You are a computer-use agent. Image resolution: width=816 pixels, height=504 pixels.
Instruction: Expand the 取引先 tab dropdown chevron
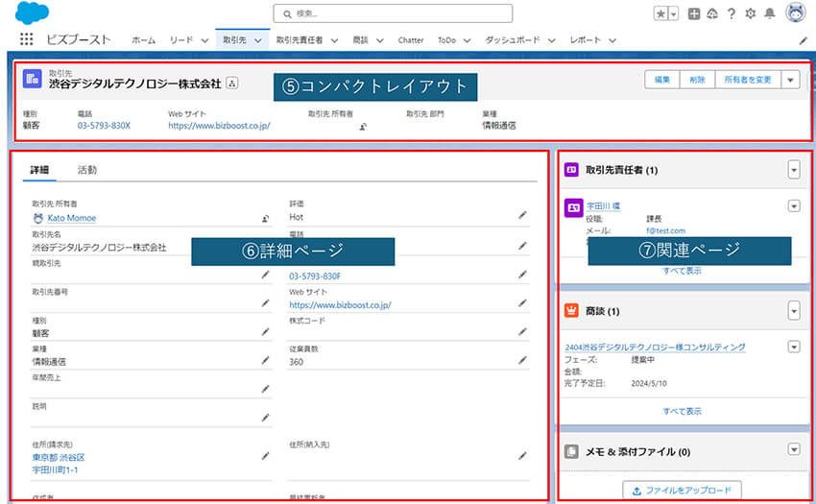click(257, 40)
